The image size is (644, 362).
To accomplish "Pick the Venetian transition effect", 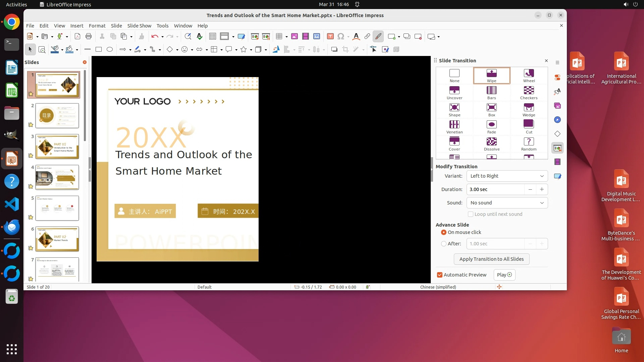I will point(454,126).
